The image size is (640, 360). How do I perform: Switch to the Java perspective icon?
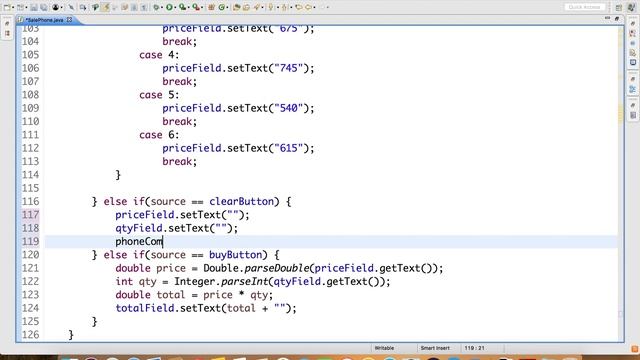coord(631,7)
